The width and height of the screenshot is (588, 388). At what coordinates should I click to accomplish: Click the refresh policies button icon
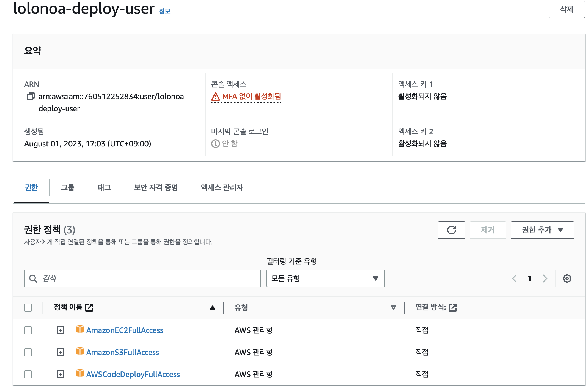click(451, 230)
